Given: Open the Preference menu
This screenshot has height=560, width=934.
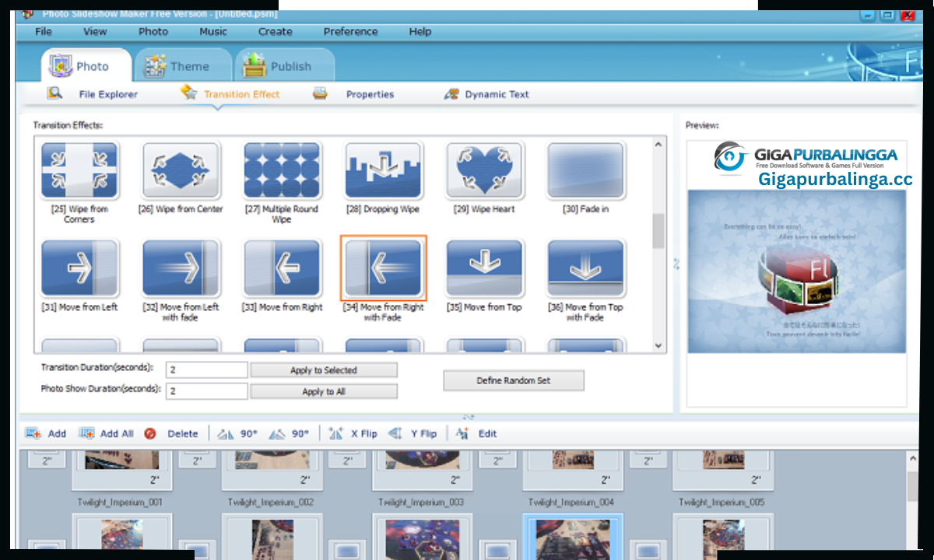Looking at the screenshot, I should click(x=351, y=31).
